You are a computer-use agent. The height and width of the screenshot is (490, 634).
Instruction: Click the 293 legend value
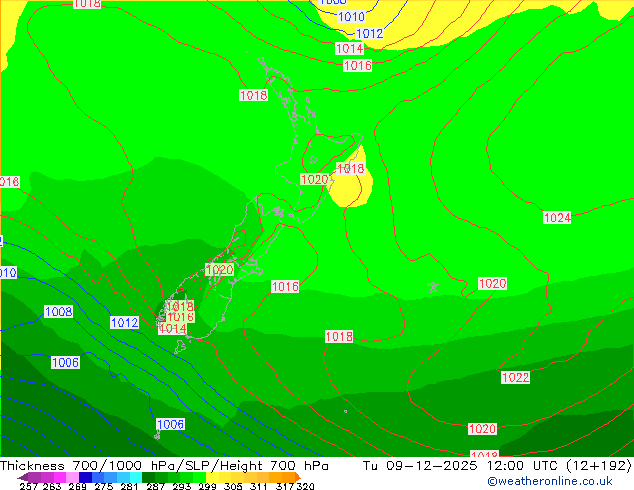click(182, 486)
